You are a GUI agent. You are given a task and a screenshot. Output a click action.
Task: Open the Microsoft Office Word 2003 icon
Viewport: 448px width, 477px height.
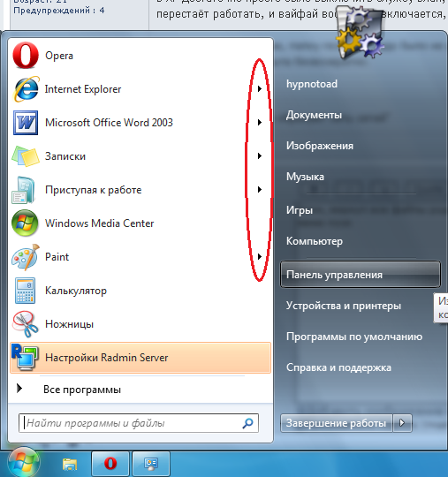26,123
